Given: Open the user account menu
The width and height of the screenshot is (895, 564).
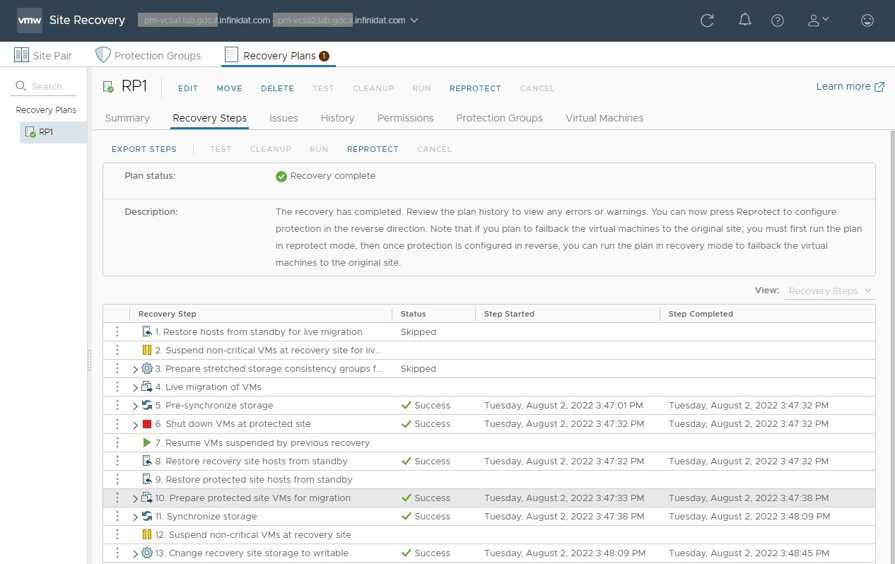Looking at the screenshot, I should click(818, 20).
